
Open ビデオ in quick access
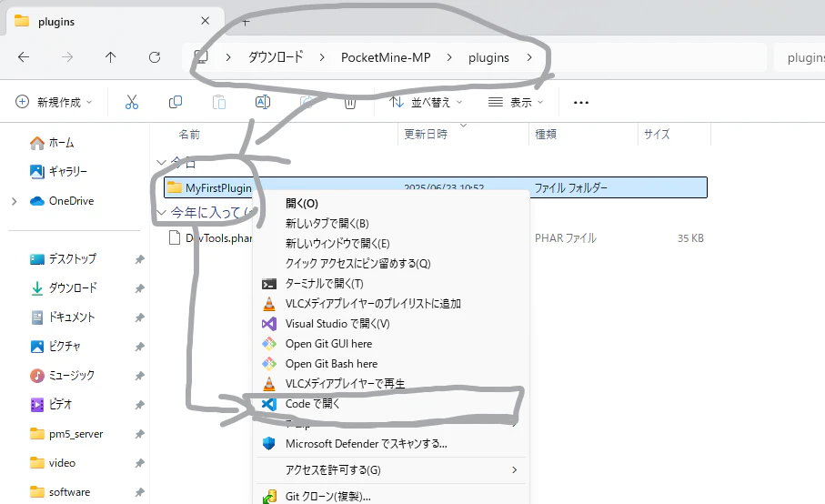[51, 405]
